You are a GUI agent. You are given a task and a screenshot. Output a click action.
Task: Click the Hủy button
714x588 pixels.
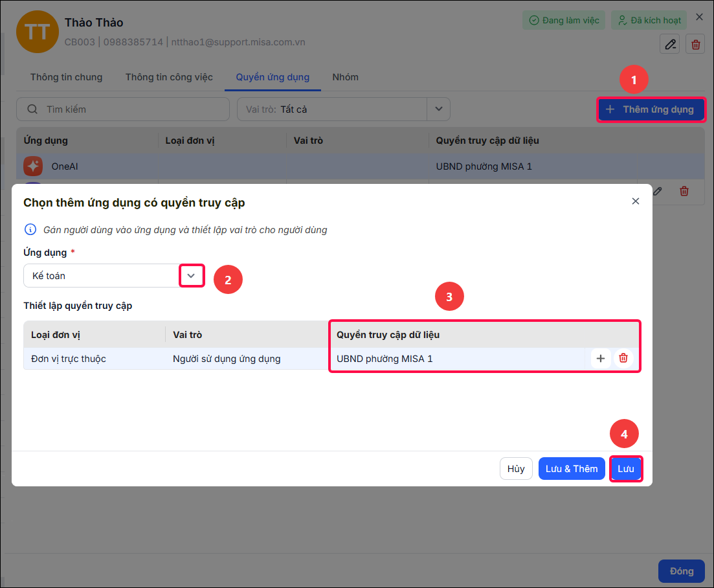pos(516,469)
